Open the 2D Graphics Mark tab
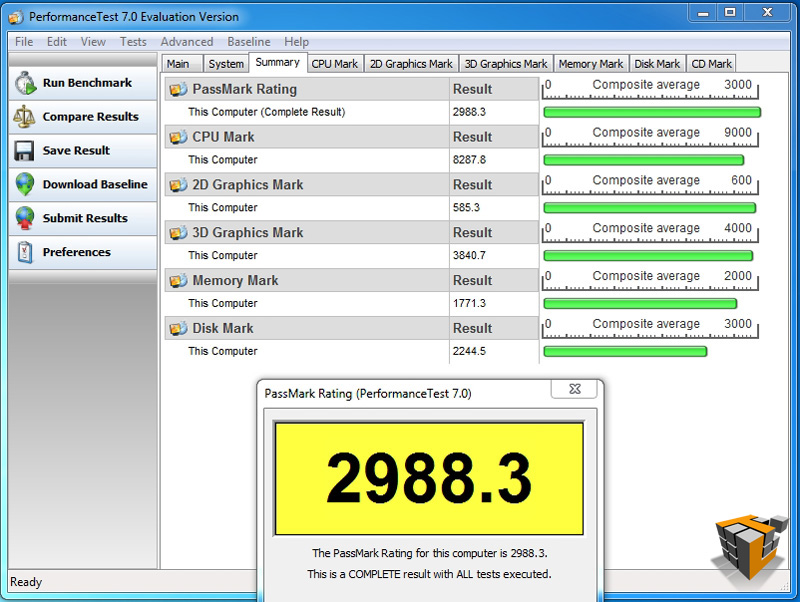The image size is (800, 602). pyautogui.click(x=411, y=64)
